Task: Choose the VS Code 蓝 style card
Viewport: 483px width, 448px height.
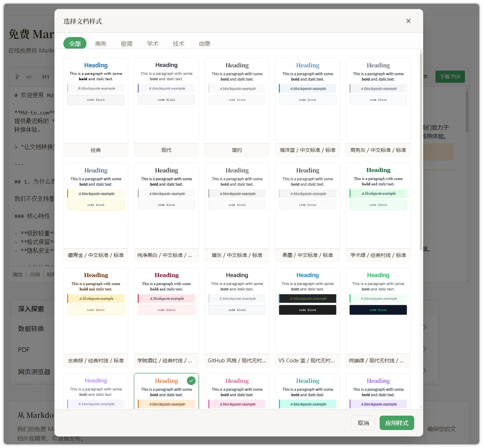Action: (x=308, y=317)
